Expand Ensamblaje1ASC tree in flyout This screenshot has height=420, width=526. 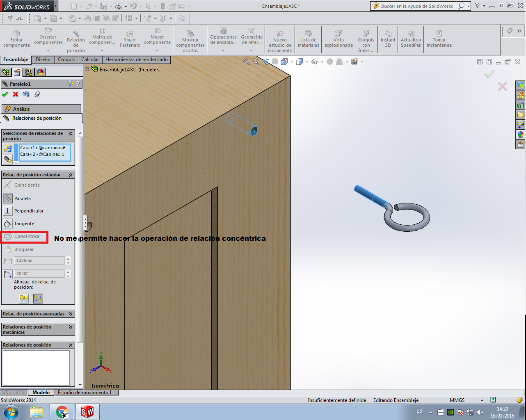tap(87, 69)
